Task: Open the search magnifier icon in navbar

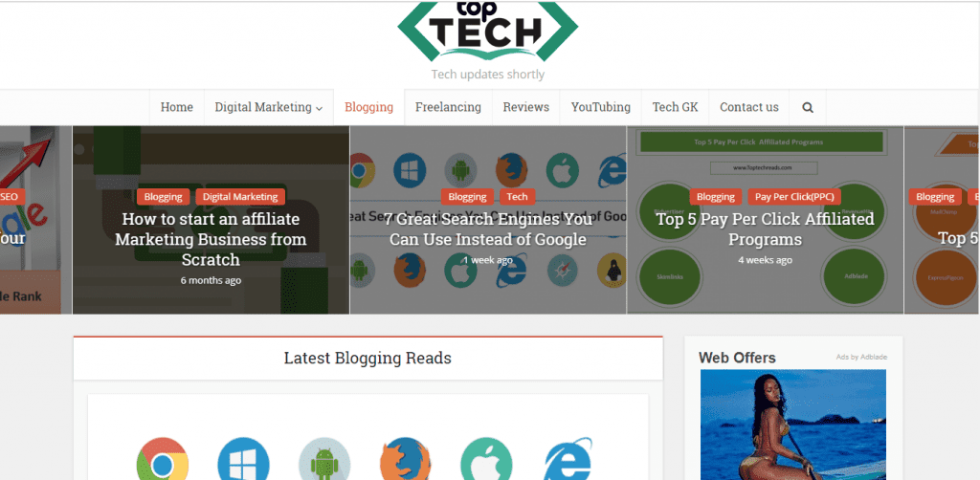Action: pyautogui.click(x=808, y=107)
